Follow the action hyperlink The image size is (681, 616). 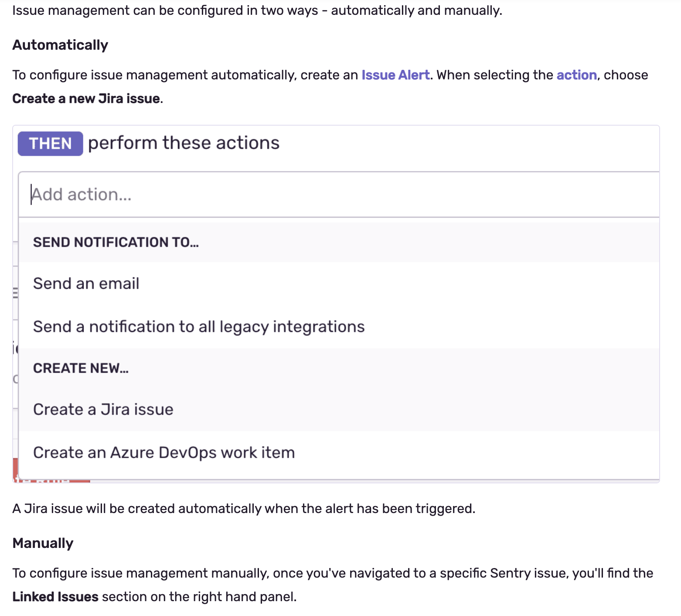point(576,75)
